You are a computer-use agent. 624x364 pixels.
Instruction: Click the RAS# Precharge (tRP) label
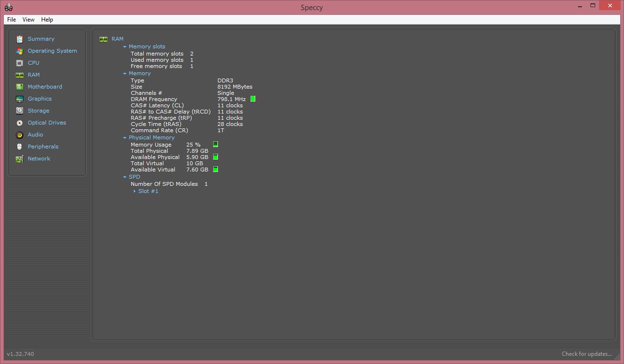(161, 118)
